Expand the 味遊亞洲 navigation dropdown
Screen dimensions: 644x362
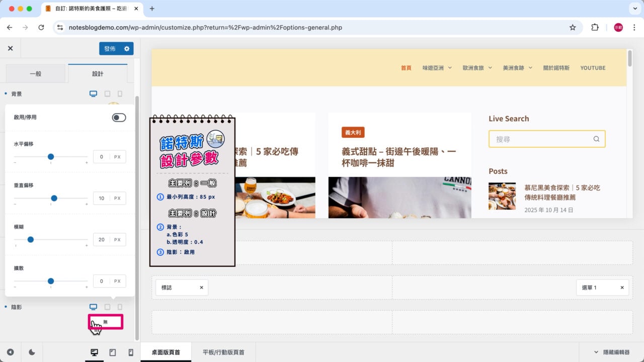pos(437,67)
